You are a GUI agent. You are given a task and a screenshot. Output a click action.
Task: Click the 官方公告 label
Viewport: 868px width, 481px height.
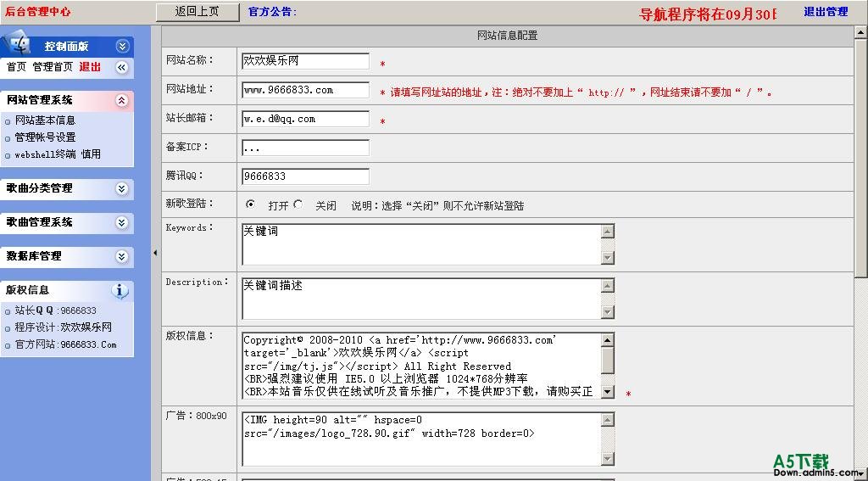point(272,12)
